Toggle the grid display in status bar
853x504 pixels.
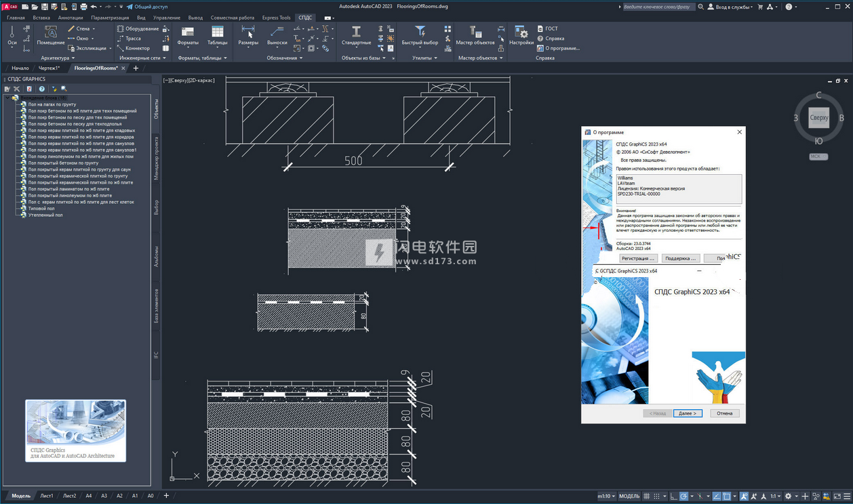pos(648,496)
